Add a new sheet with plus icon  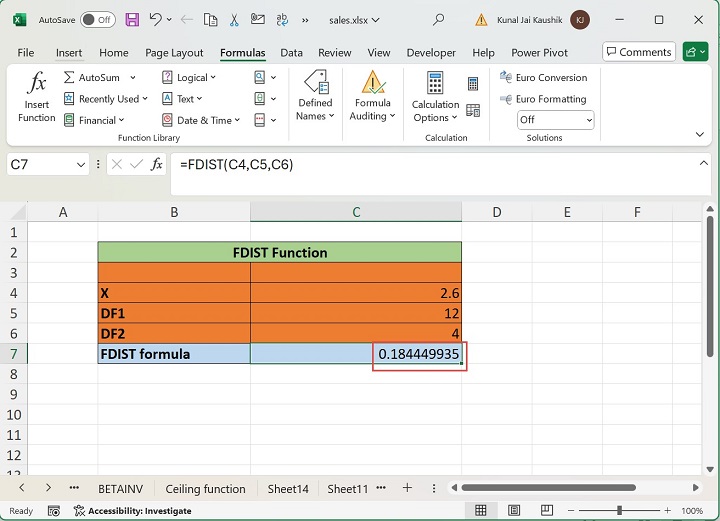pos(407,488)
